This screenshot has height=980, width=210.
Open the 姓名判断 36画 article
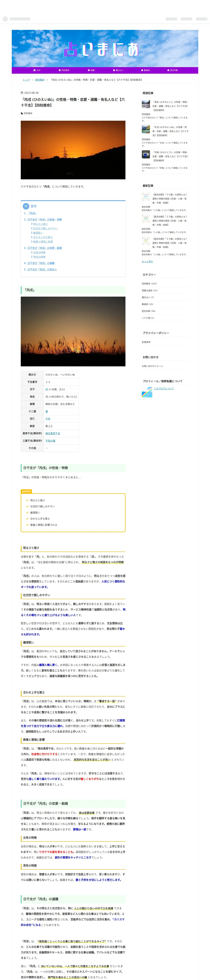pos(170,199)
